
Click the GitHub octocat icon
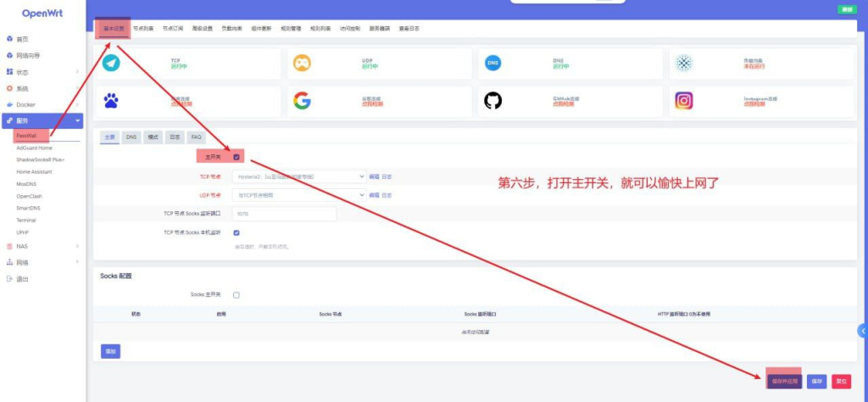coord(493,101)
